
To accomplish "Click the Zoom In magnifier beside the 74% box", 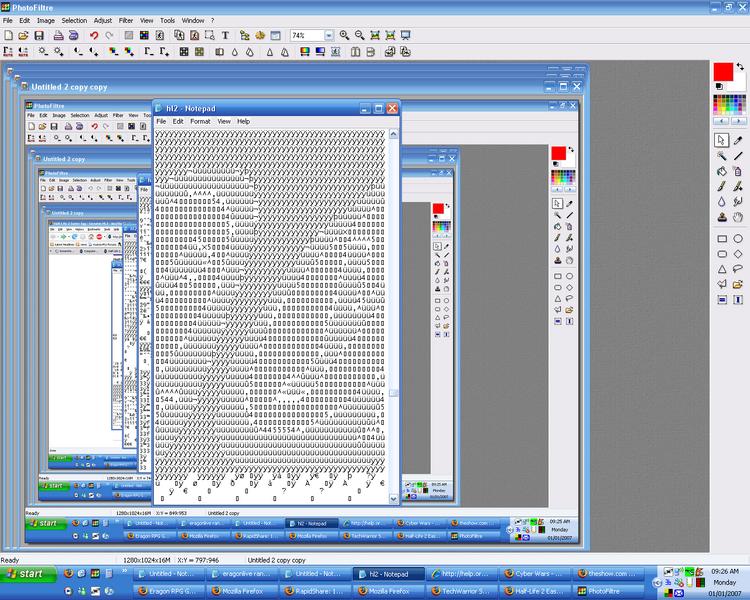I will coord(344,35).
